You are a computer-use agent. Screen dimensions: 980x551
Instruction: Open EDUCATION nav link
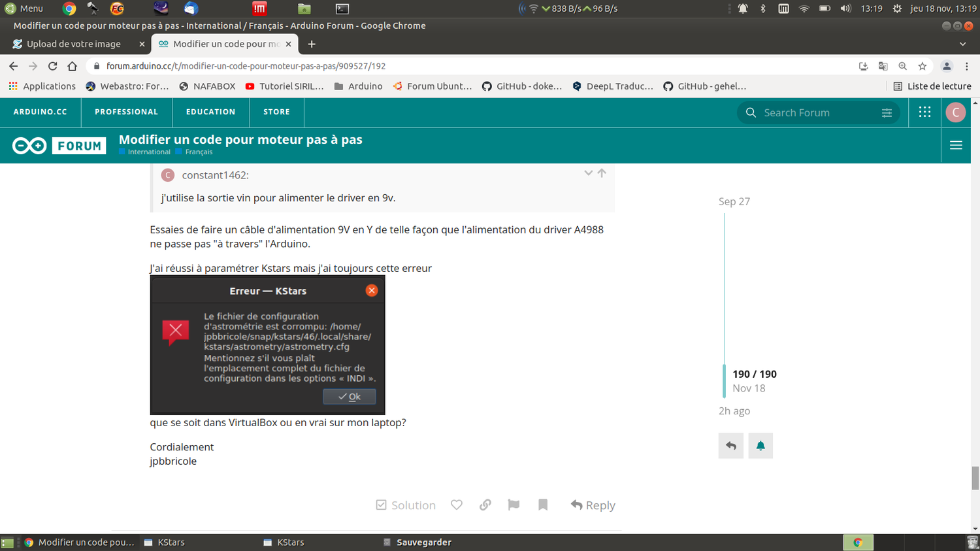(210, 112)
